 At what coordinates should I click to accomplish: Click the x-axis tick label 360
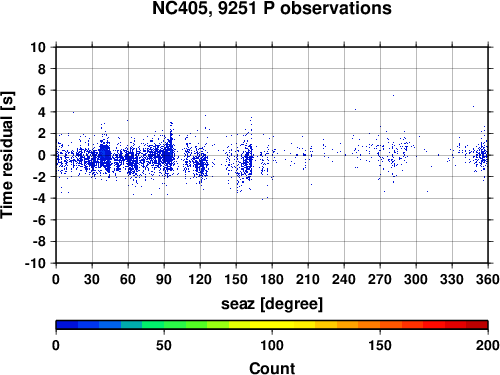click(x=488, y=279)
